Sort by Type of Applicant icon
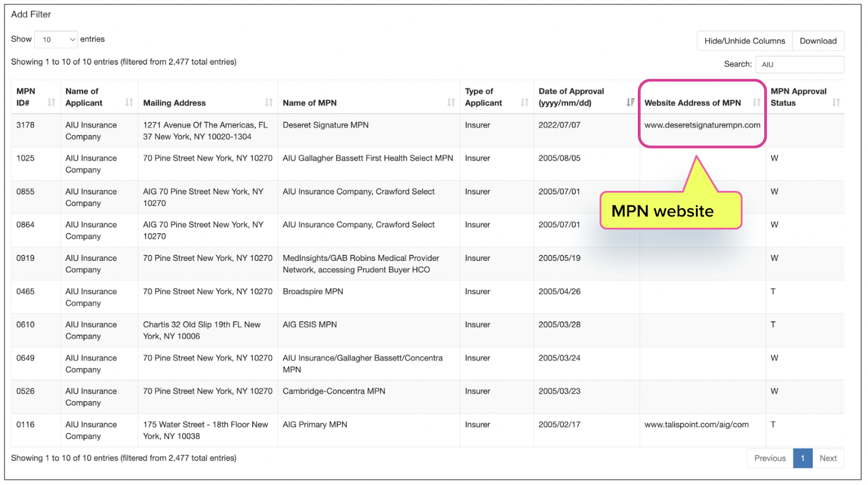 [525, 103]
